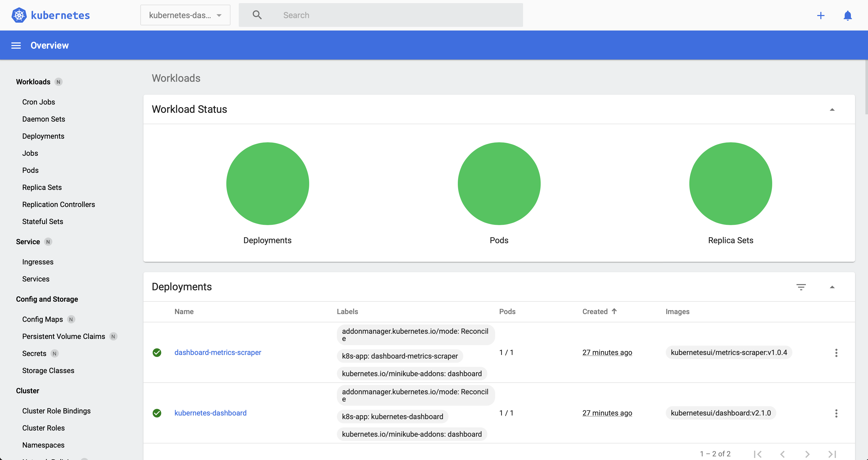Collapse the Deployments card
Image resolution: width=868 pixels, height=460 pixels.
click(832, 287)
